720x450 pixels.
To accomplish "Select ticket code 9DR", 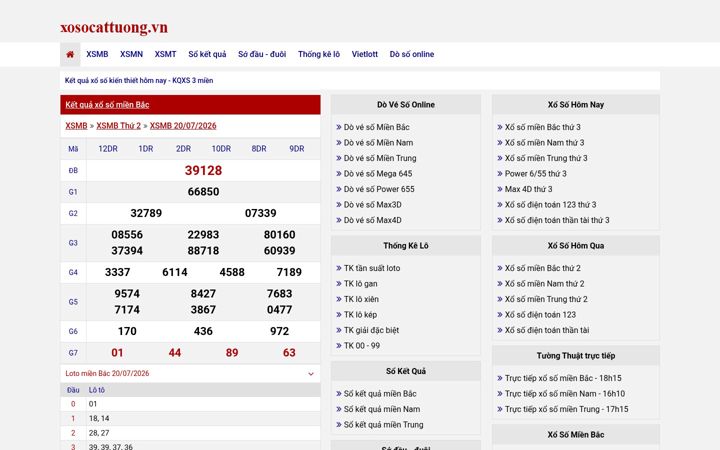I will click(x=297, y=149).
